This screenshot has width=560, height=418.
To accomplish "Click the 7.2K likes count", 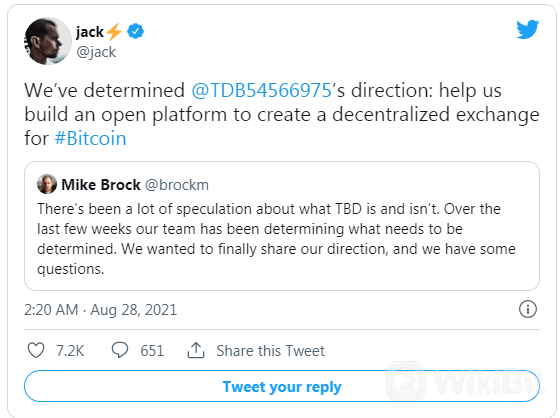I will point(70,351).
